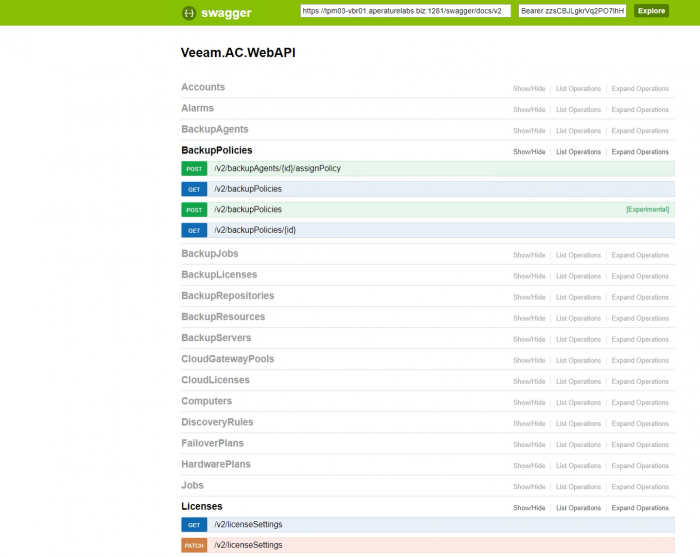Toggle Show/Hide for Accounts section

coord(529,88)
